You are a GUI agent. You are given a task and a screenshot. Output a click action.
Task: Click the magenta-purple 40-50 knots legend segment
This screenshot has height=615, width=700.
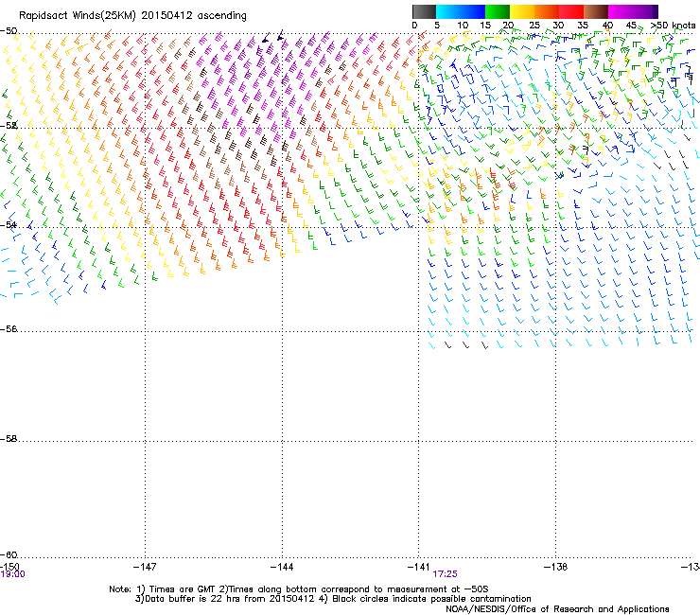tap(633, 11)
